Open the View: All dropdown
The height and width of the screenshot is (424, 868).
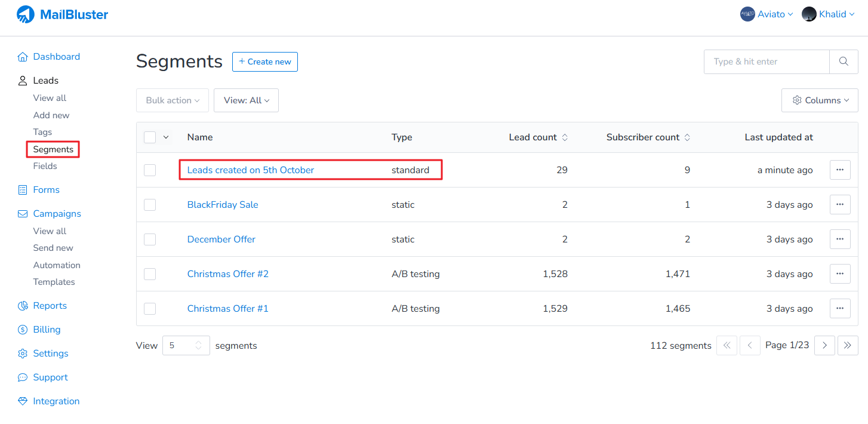(246, 100)
